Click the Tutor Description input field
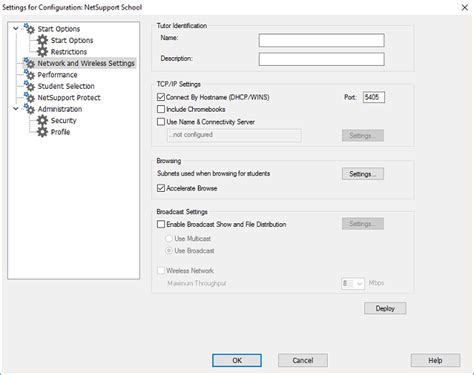This screenshot has width=474, height=375. (x=321, y=59)
